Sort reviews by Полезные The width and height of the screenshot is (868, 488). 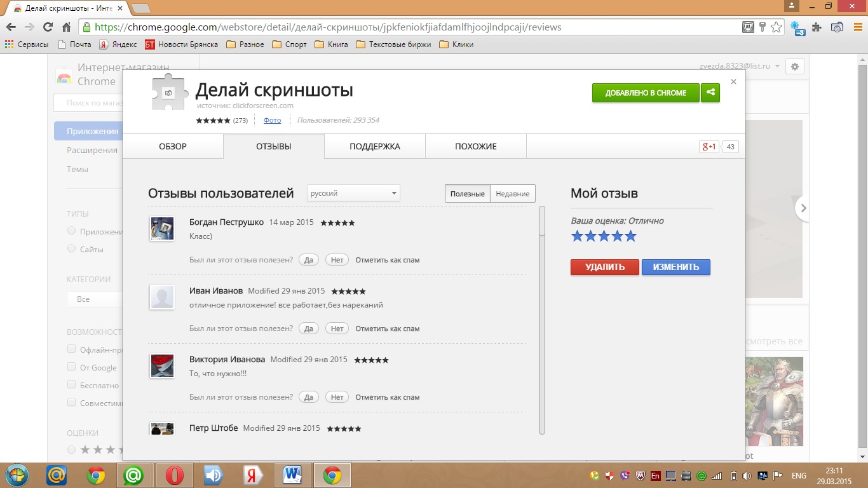tap(468, 194)
